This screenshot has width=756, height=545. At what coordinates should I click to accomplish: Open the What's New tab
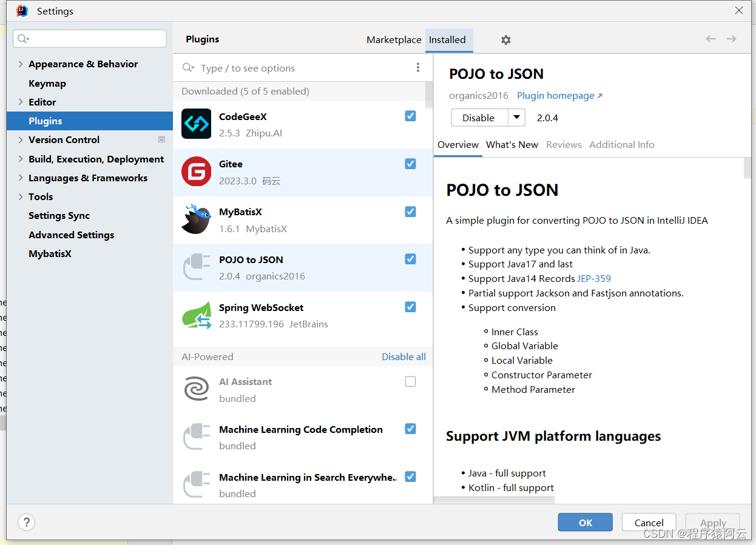tap(512, 144)
